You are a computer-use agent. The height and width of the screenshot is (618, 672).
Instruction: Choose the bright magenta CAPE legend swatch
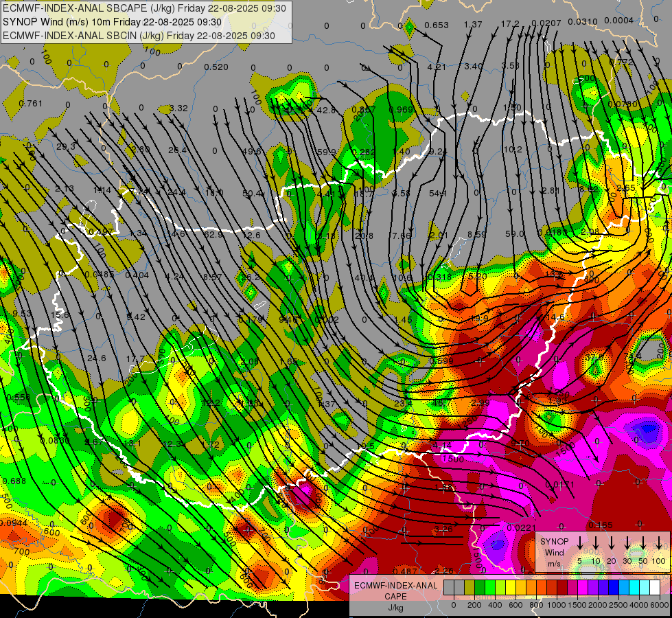click(583, 588)
